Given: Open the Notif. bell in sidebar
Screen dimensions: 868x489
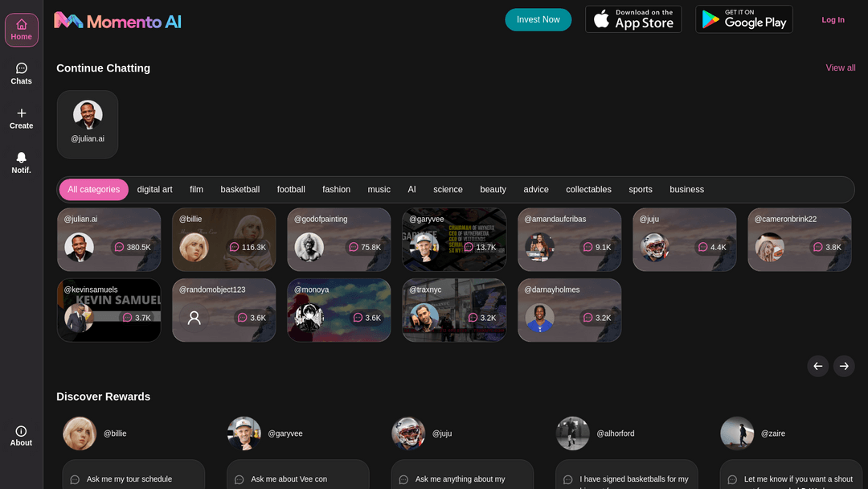Looking at the screenshot, I should point(21,162).
